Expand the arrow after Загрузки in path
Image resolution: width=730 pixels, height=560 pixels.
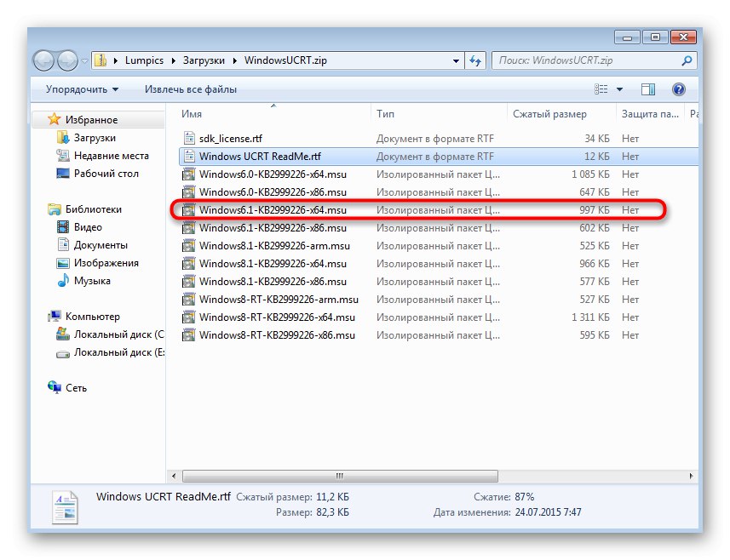tap(234, 60)
